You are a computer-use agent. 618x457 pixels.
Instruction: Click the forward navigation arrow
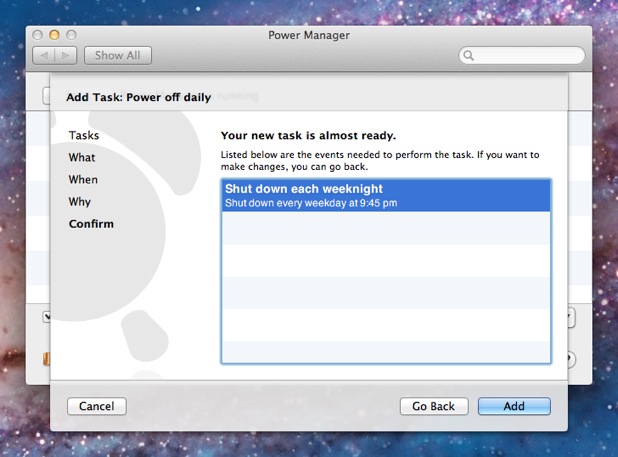(x=66, y=56)
